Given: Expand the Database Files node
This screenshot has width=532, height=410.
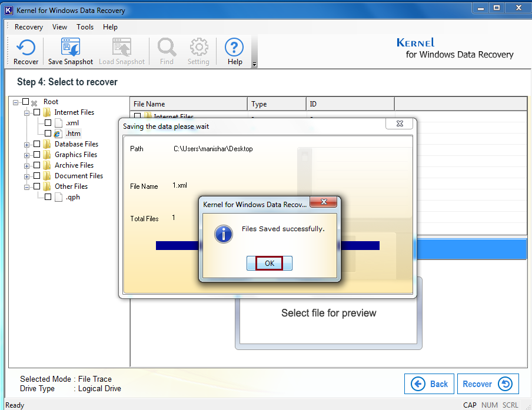Looking at the screenshot, I should click(x=27, y=145).
